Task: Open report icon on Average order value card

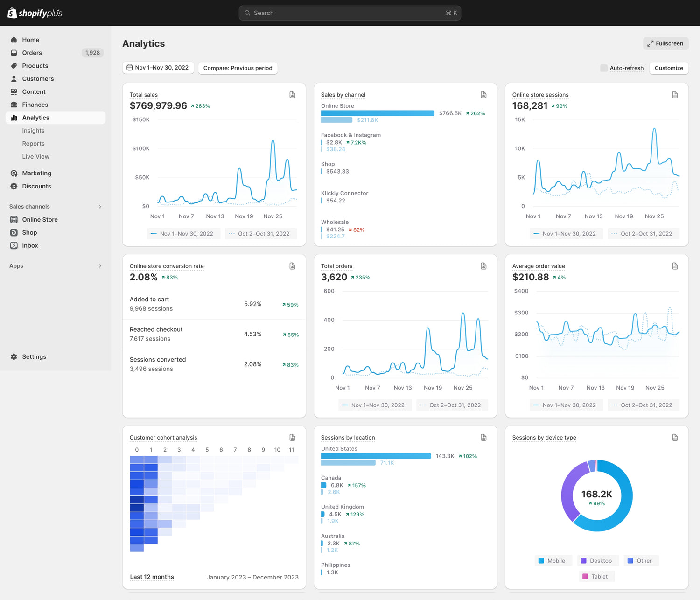Action: [x=675, y=266]
